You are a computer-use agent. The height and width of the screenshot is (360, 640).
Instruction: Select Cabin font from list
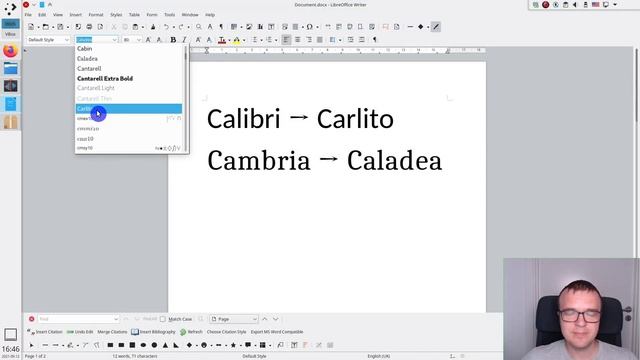pos(129,49)
